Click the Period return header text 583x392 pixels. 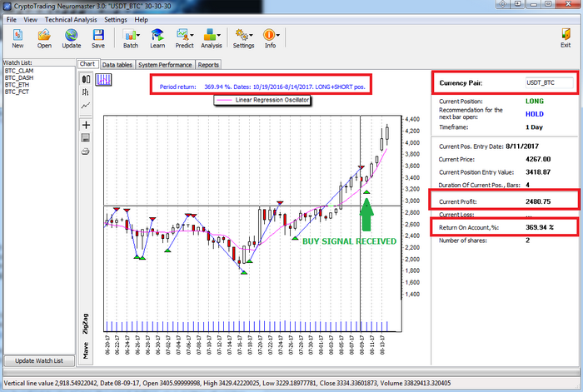point(262,87)
